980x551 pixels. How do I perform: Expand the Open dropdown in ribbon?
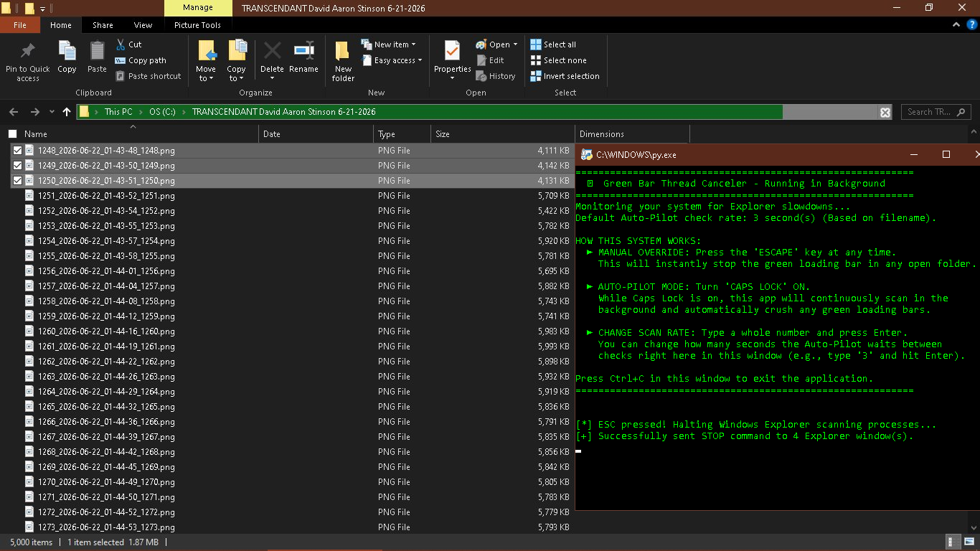pyautogui.click(x=496, y=44)
